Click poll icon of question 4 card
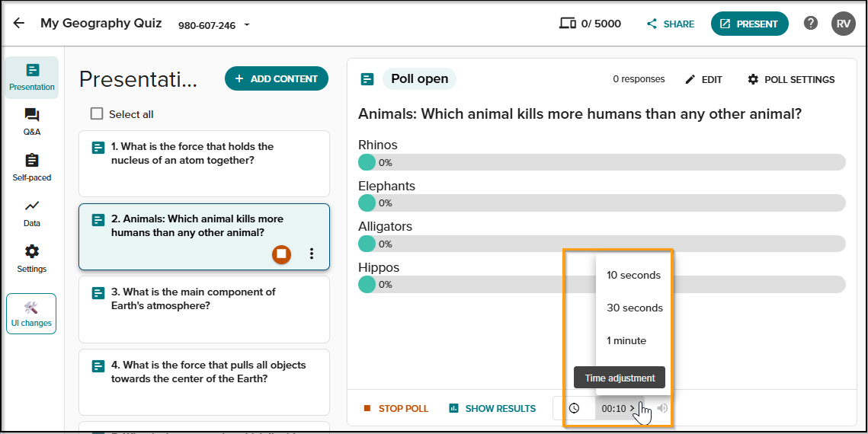 [98, 366]
